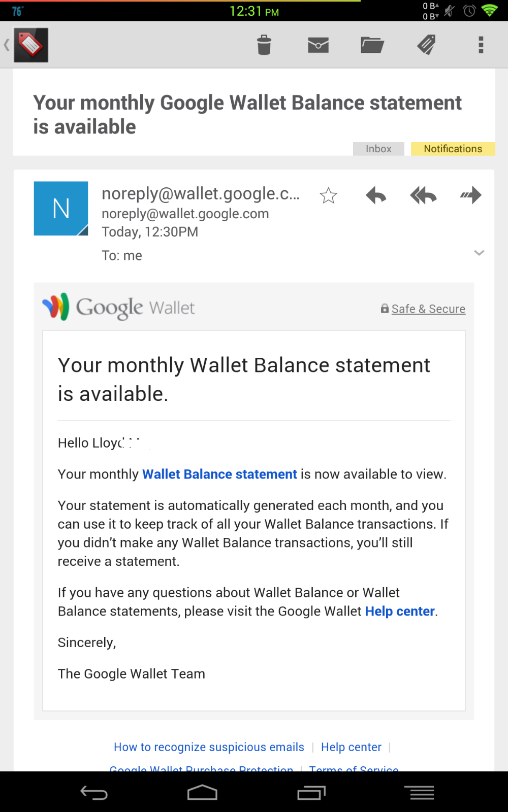Reply to the sender
This screenshot has height=812, width=508.
point(376,195)
